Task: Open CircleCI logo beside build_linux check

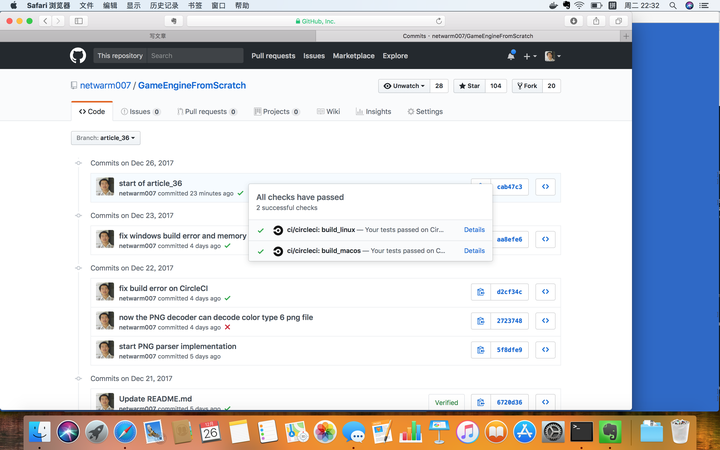Action: click(x=278, y=230)
